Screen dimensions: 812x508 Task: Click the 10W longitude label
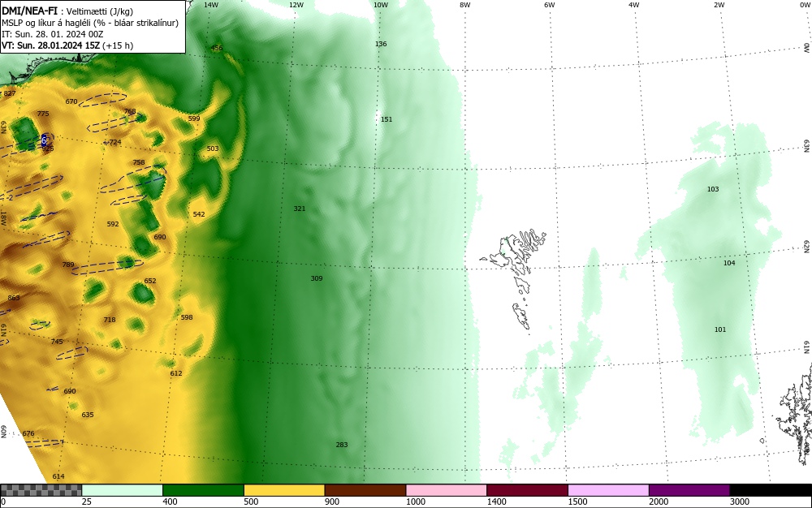[x=381, y=5]
